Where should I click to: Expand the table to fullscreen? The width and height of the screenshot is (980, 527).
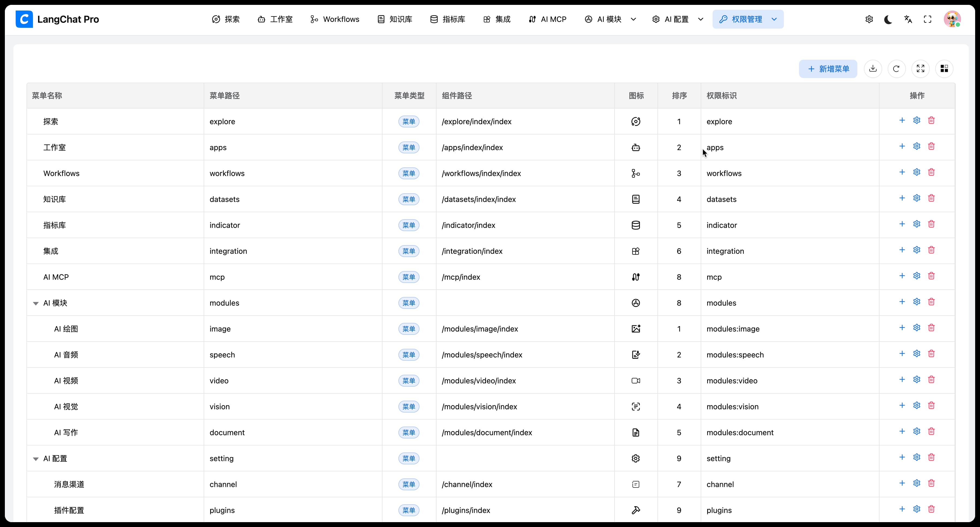click(920, 69)
